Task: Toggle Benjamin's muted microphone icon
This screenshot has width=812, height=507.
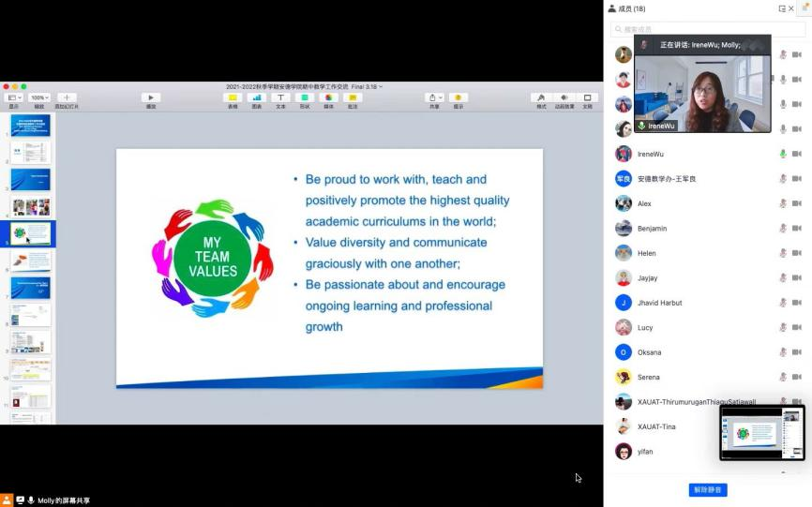Action: [782, 229]
